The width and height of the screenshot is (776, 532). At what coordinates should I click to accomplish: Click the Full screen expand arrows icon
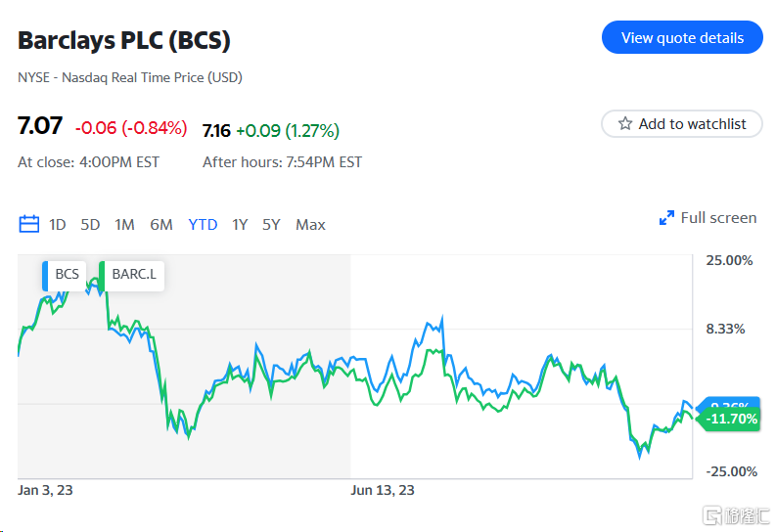pos(666,218)
